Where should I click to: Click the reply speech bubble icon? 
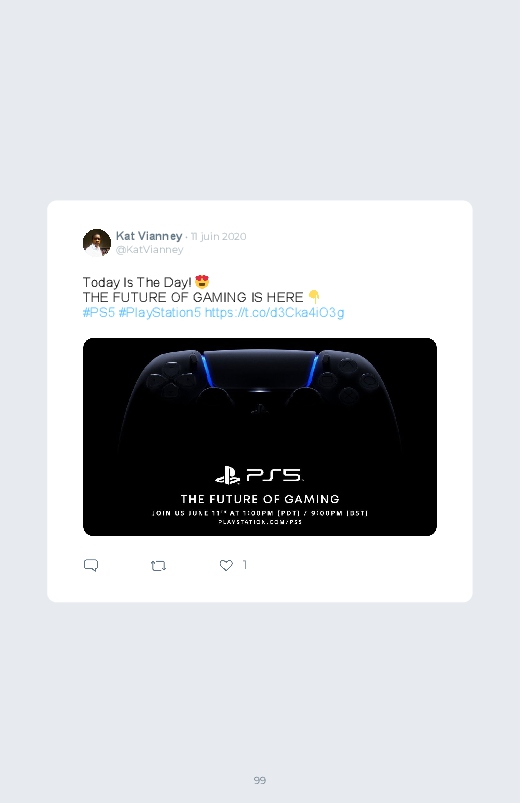[x=91, y=565]
